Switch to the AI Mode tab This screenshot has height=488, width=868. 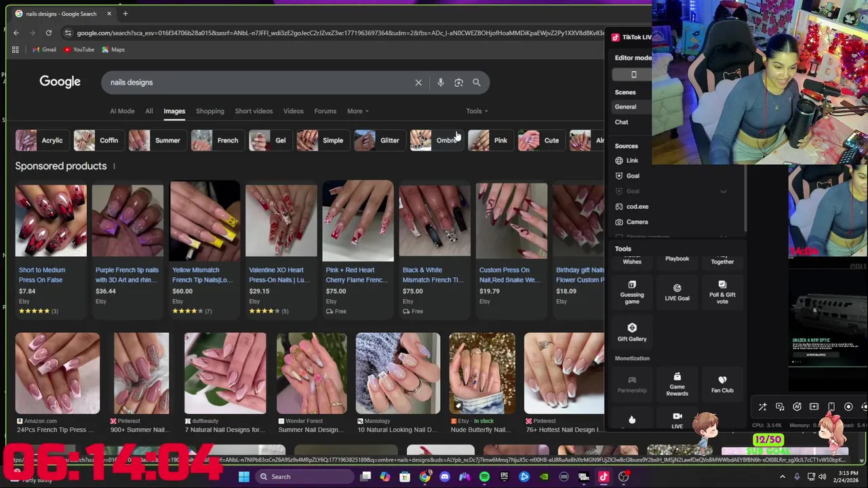(122, 111)
